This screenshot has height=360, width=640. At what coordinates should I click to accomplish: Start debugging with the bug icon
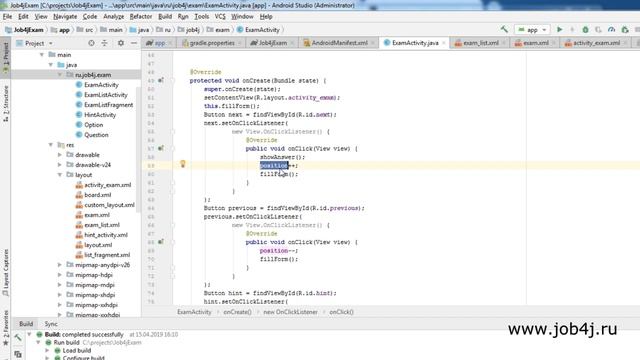pyautogui.click(x=585, y=29)
